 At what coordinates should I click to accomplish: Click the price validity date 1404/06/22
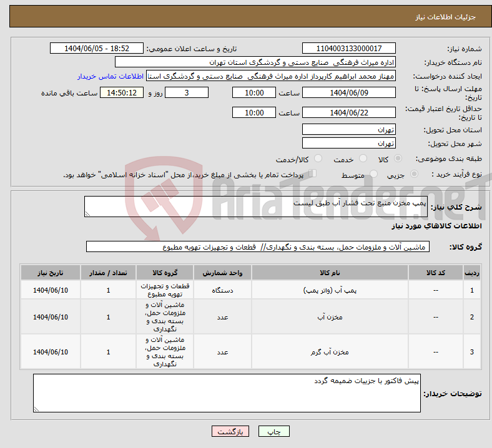click(348, 112)
